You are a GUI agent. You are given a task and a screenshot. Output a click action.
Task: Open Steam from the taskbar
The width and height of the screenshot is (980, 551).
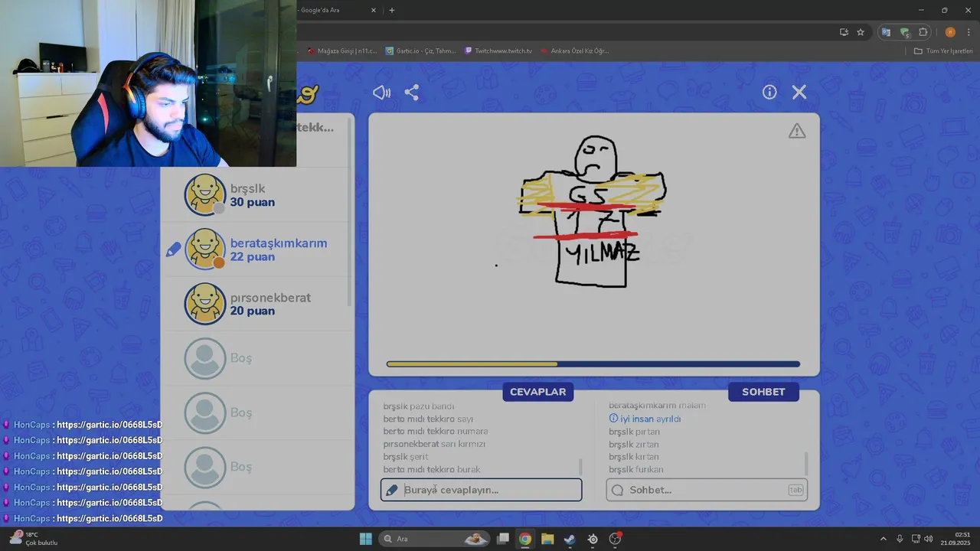pos(570,539)
